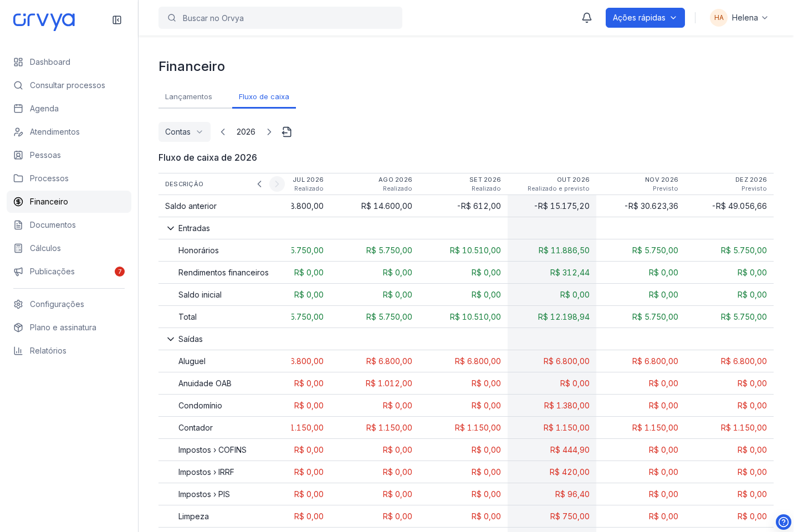Viewport: 798px width, 532px height.
Task: Select Financeiro in sidebar
Action: tap(69, 202)
